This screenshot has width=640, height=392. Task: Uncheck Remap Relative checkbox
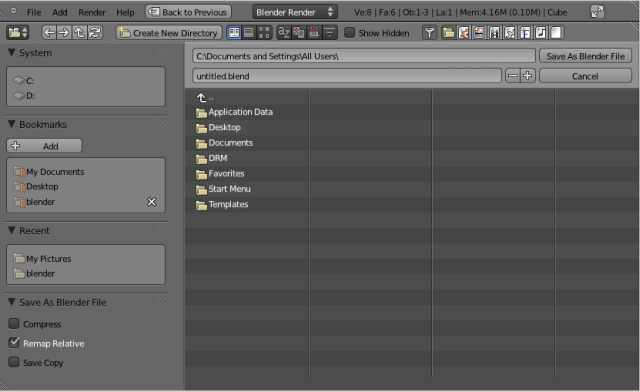14,343
